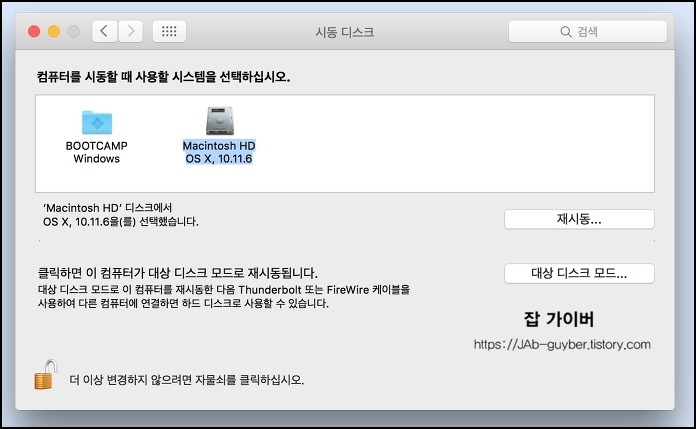Click the "BOOTCAMP" label text
The image size is (696, 429).
pos(96,146)
